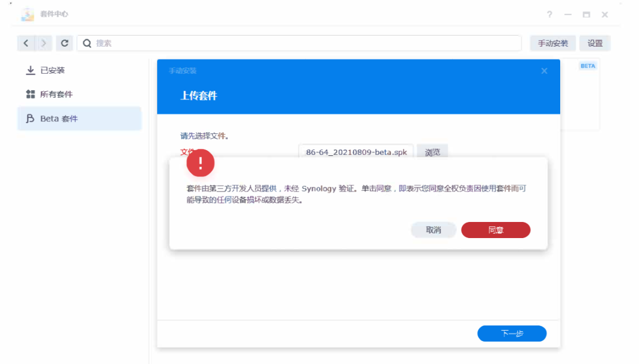The height and width of the screenshot is (364, 639).
Task: Click the .spk file path field
Action: (356, 151)
